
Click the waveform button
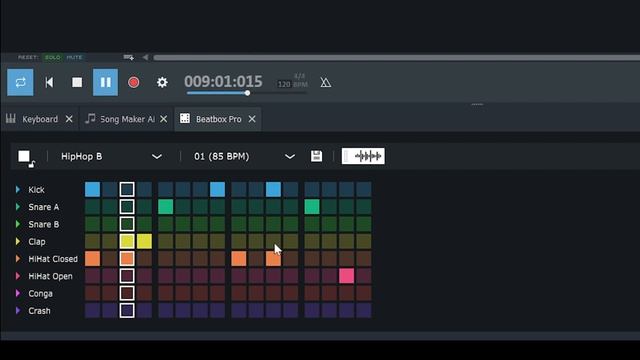[x=363, y=156]
